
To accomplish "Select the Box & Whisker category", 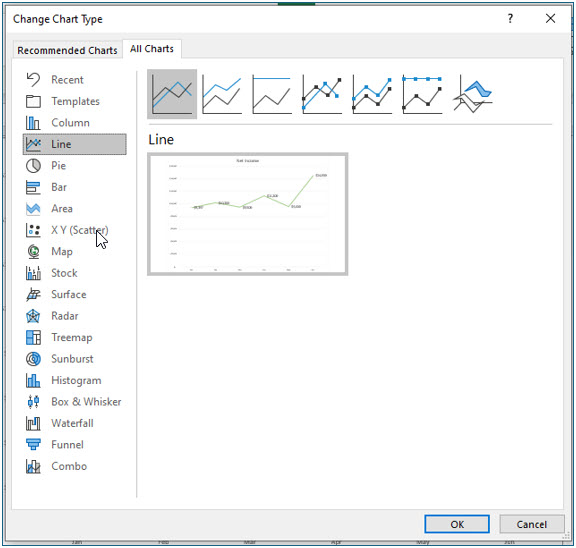I will coord(75,402).
